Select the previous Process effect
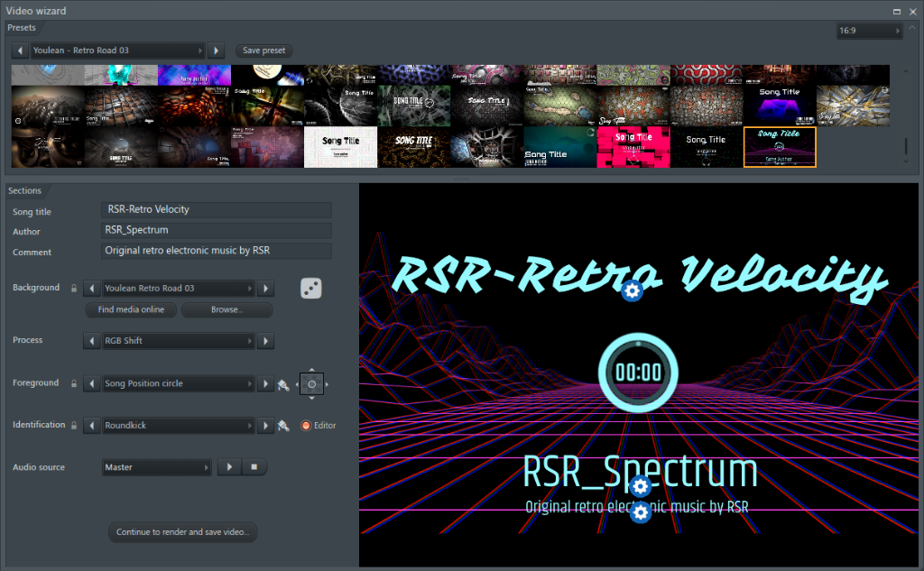The width and height of the screenshot is (924, 571). pos(91,341)
